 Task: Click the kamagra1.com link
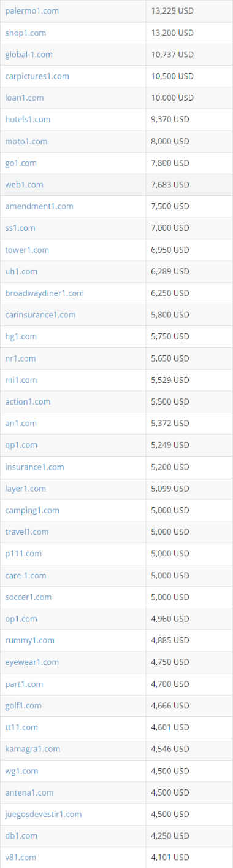click(x=32, y=749)
